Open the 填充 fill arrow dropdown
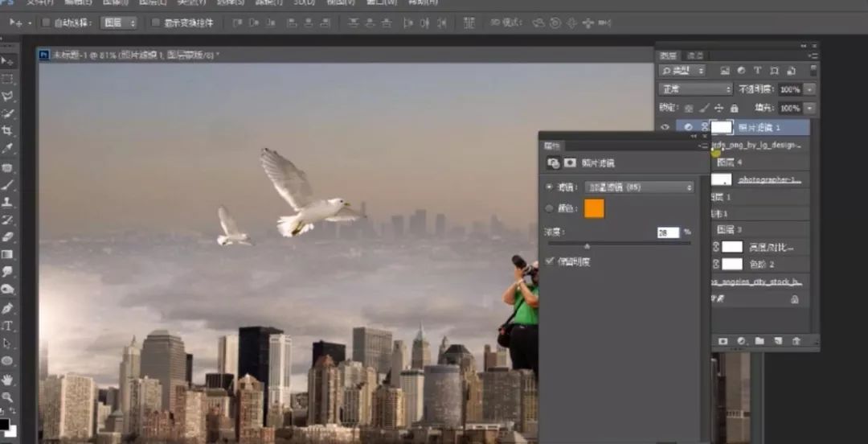 [x=809, y=108]
